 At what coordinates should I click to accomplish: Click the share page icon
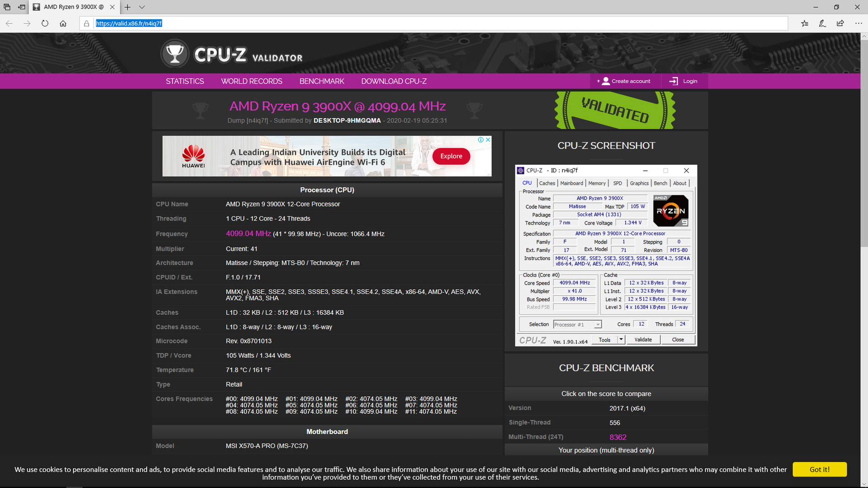tap(840, 23)
